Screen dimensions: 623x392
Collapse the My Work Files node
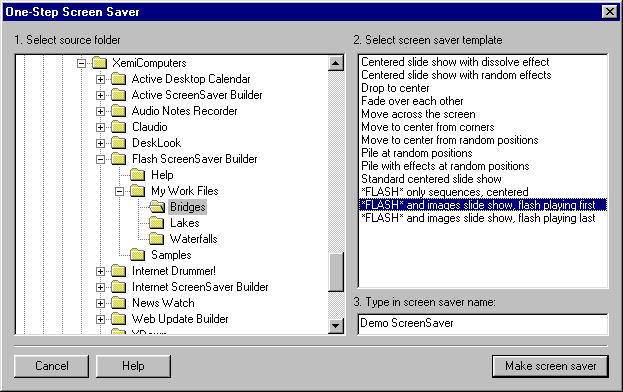tap(120, 191)
